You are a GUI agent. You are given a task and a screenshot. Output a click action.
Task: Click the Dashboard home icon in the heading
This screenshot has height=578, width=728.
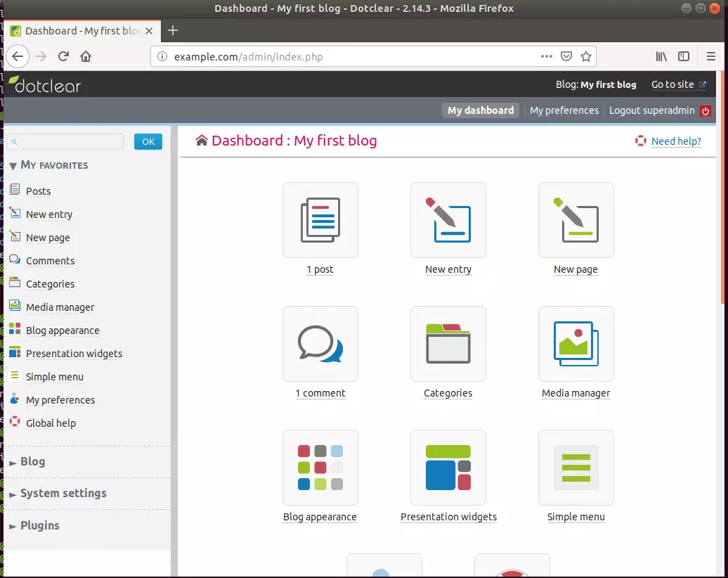tap(202, 141)
